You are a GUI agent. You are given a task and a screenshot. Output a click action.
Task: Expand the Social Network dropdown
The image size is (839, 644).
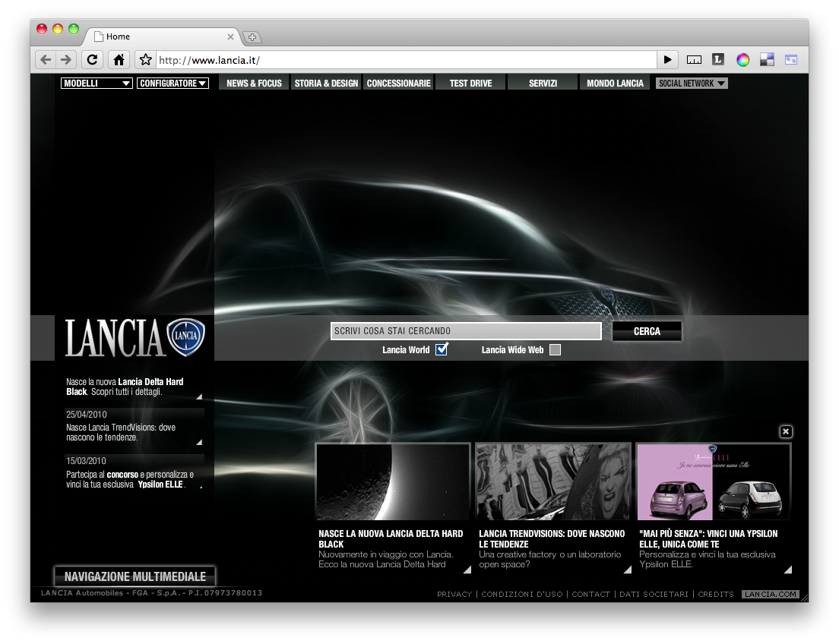pyautogui.click(x=692, y=83)
